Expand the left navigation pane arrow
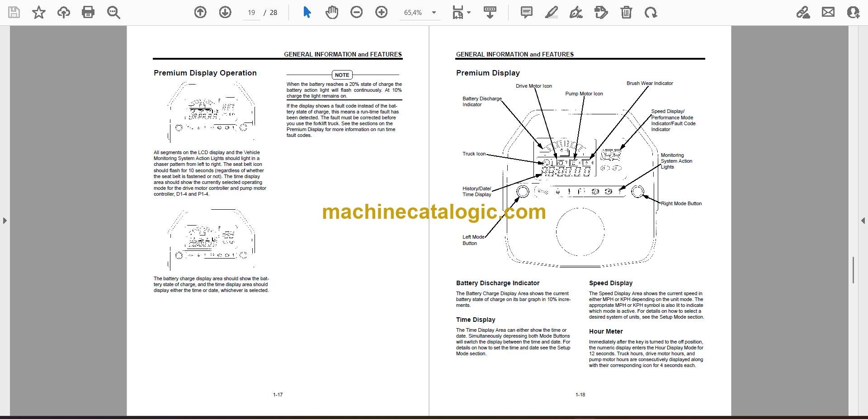The height and width of the screenshot is (419, 868). coord(5,221)
